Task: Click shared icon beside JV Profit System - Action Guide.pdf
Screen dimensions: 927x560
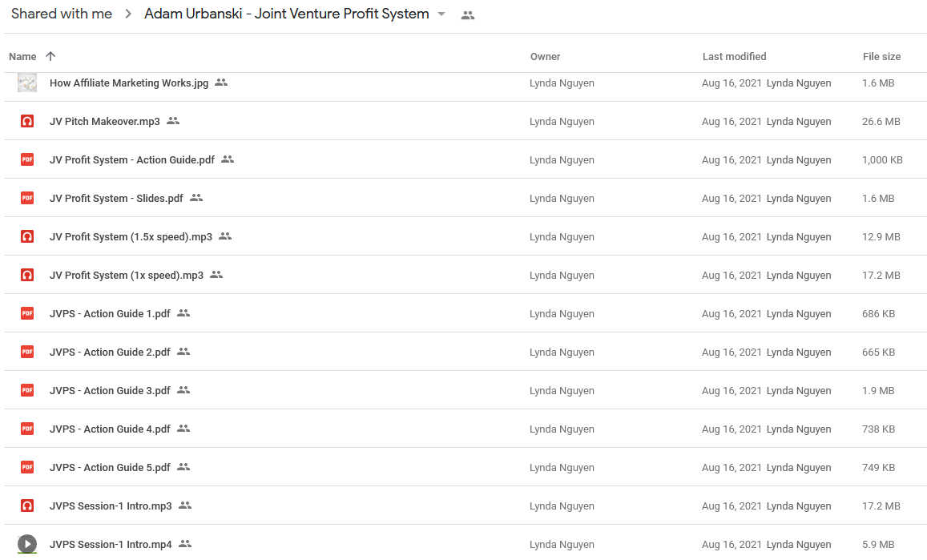Action: [x=228, y=159]
